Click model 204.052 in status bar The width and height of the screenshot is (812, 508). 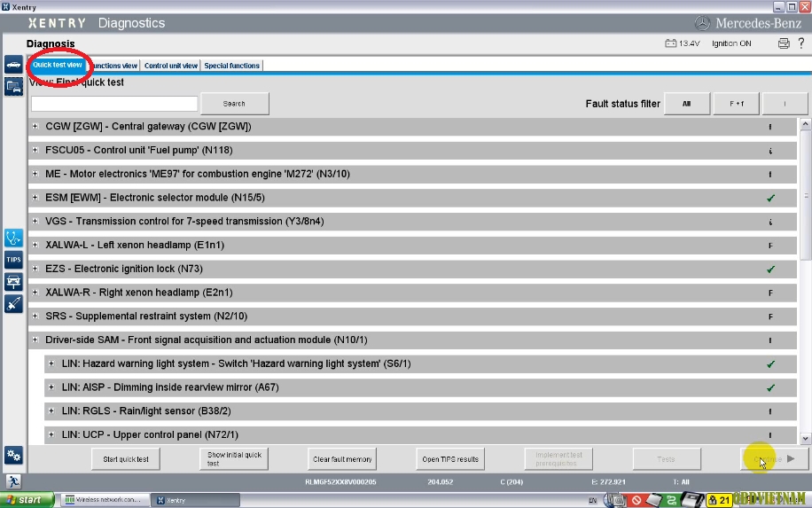[x=441, y=482]
